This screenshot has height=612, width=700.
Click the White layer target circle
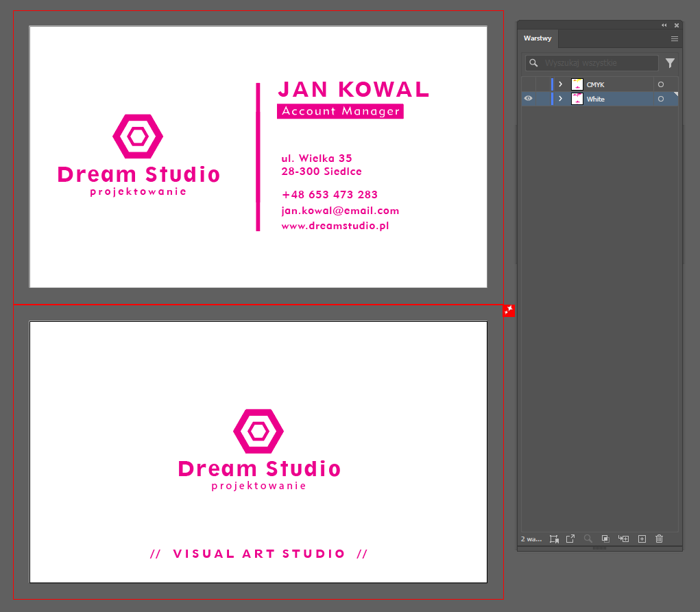pos(661,99)
